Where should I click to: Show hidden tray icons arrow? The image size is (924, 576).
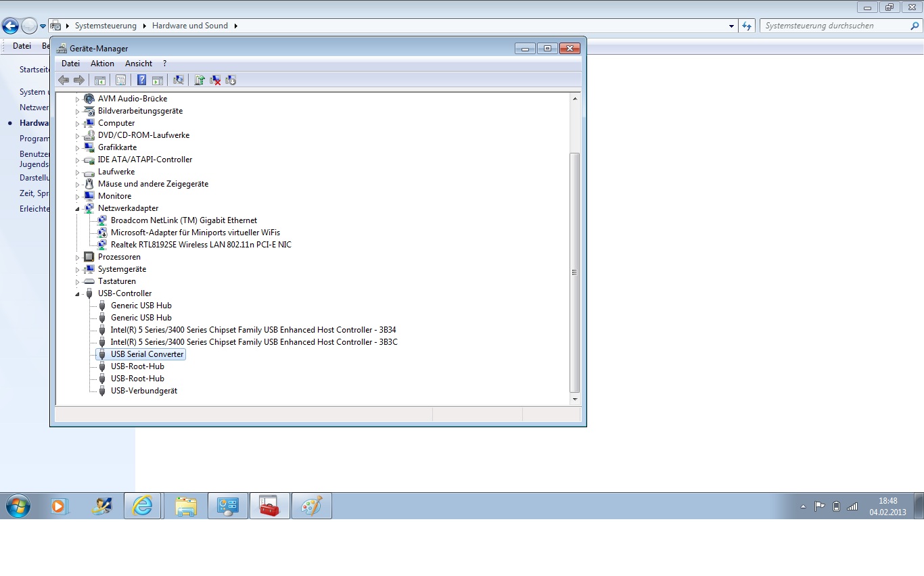pyautogui.click(x=803, y=506)
